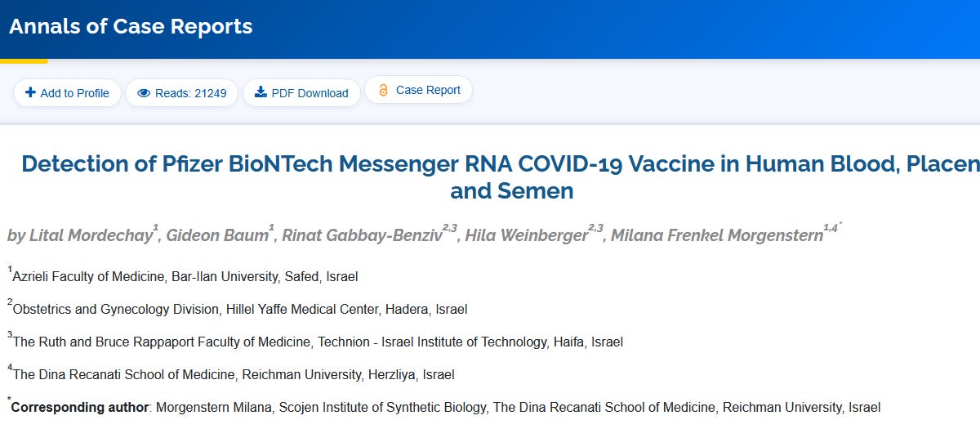
Task: Select author Rinat Gabbay-Benziv
Action: click(x=361, y=236)
